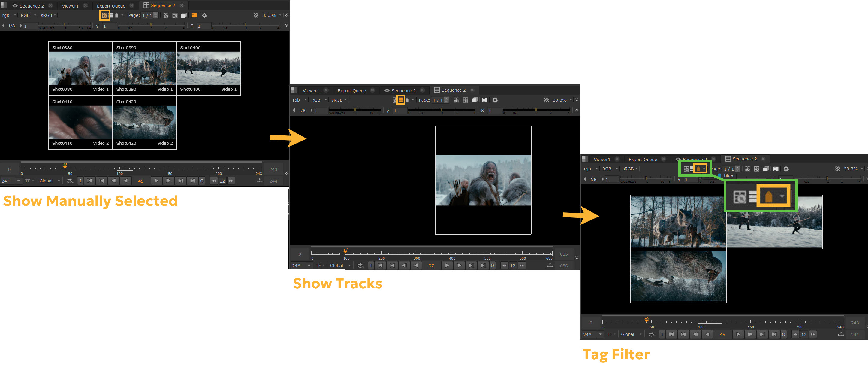The height and width of the screenshot is (371, 868).
Task: Click the frame increment field showing 12, left viewer
Action: pyautogui.click(x=222, y=181)
